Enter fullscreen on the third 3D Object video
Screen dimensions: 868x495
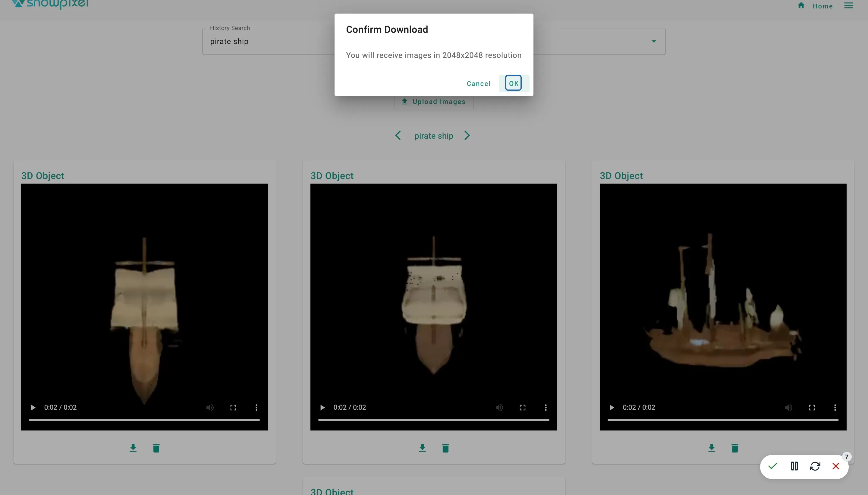[812, 407]
